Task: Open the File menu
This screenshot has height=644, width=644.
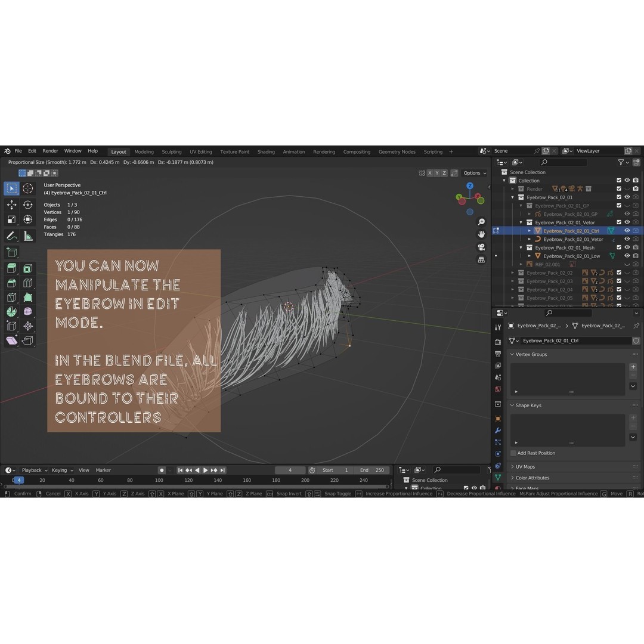Action: point(18,151)
